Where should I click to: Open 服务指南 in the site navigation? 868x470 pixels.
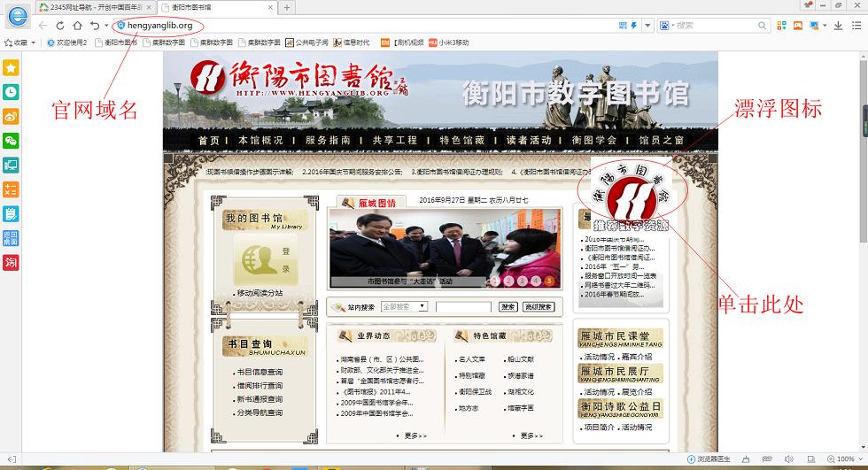click(x=328, y=141)
